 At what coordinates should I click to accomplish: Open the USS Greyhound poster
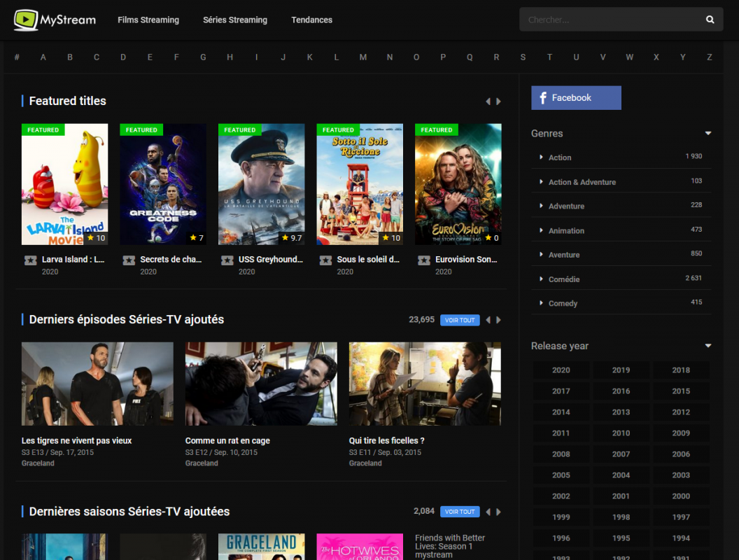click(x=261, y=184)
